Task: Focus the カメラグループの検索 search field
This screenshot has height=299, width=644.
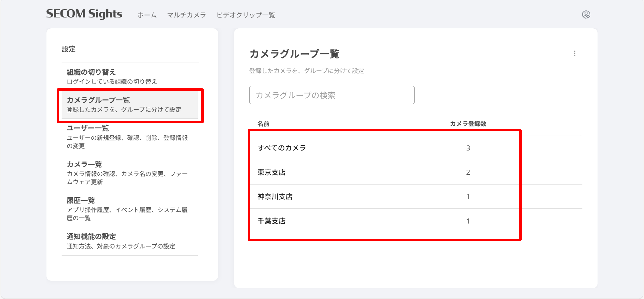Action: coord(332,95)
